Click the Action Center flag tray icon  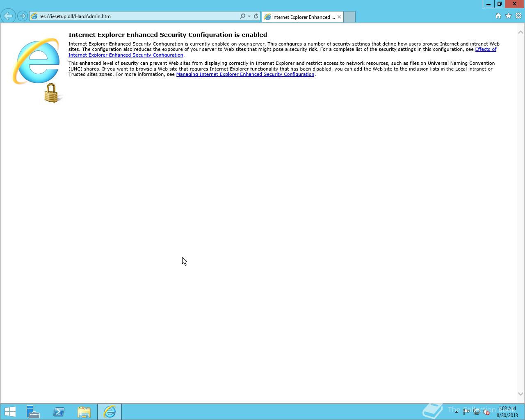(x=466, y=412)
